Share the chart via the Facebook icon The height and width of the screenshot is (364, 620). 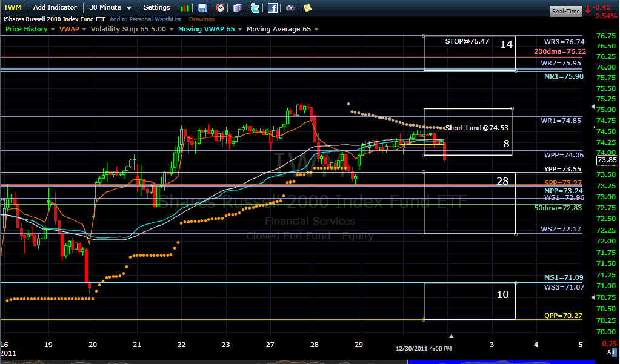tap(273, 7)
